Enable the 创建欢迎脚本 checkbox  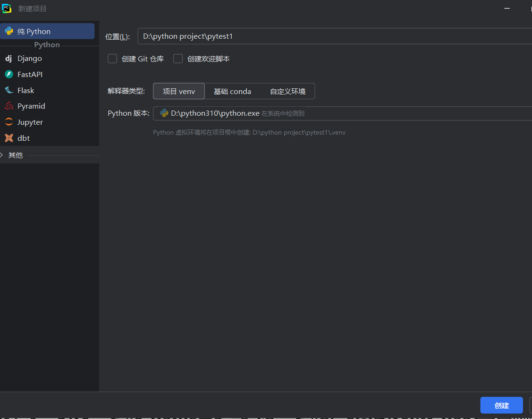178,59
